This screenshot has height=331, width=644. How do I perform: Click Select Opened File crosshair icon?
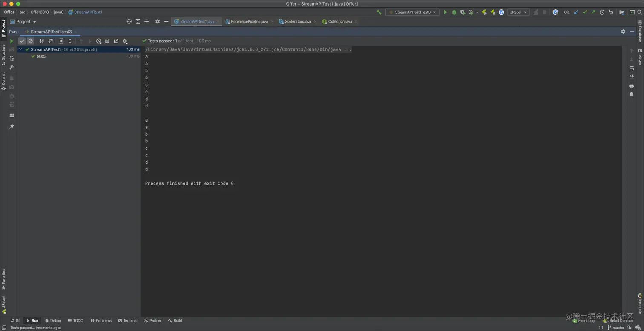pyautogui.click(x=129, y=21)
